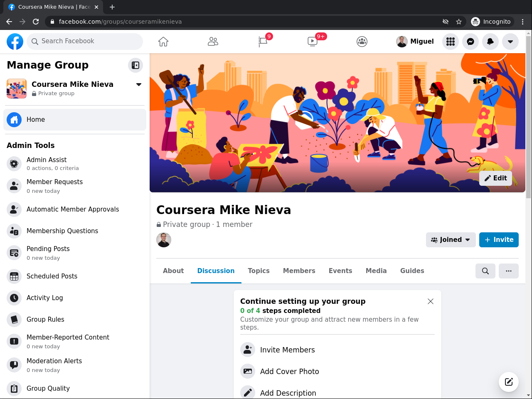532x399 pixels.
Task: Click the address bar URL
Action: point(120,22)
